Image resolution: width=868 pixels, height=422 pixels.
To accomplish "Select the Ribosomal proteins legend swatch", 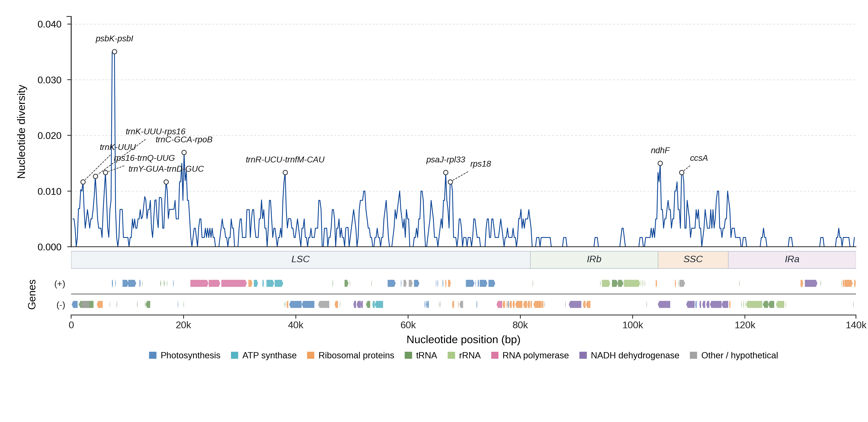I will click(x=311, y=355).
